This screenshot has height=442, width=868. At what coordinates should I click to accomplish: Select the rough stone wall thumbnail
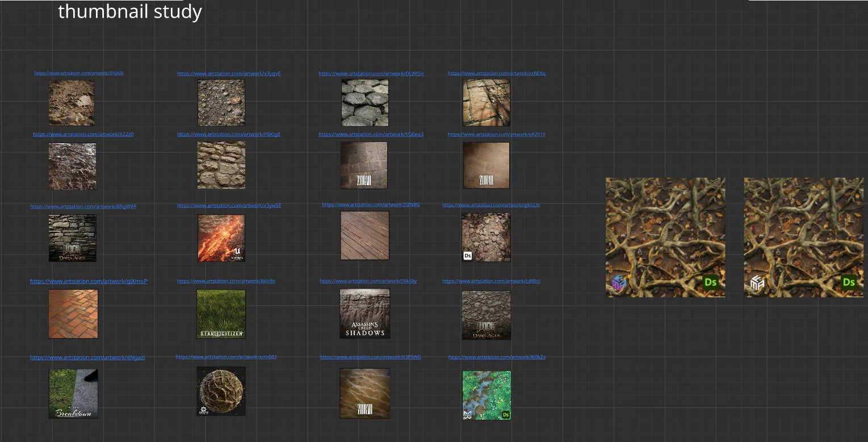point(221,165)
